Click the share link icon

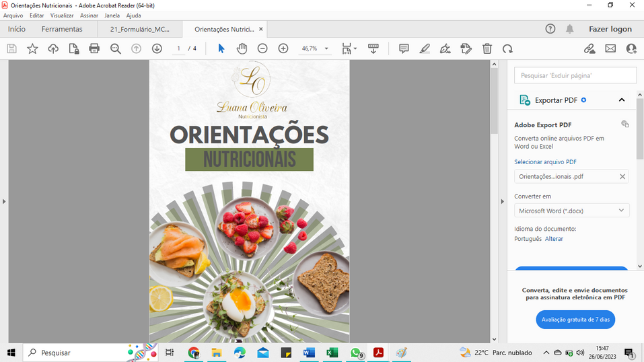click(x=589, y=48)
